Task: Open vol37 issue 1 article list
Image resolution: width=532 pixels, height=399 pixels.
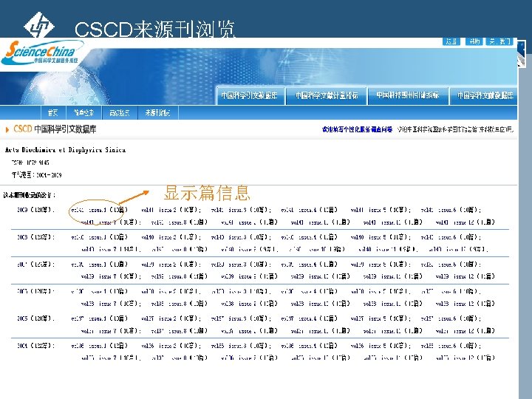Action: 100,318
